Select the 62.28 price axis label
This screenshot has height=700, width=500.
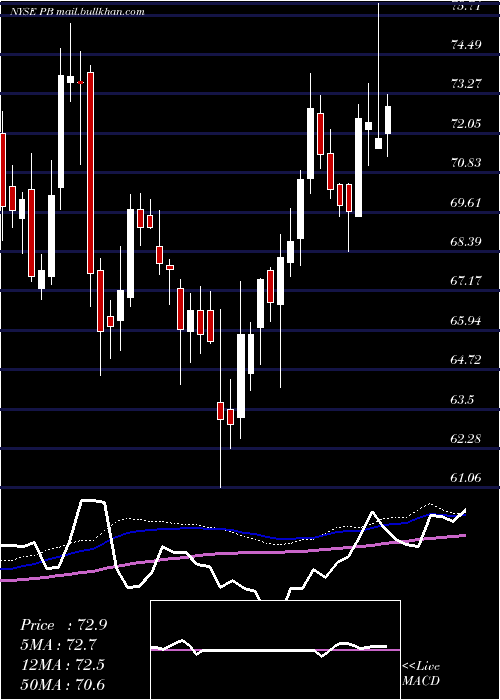point(466,438)
